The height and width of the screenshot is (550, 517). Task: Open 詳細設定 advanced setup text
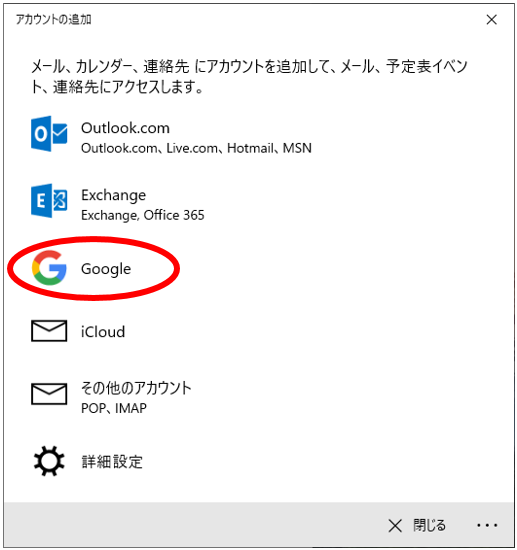(x=112, y=462)
